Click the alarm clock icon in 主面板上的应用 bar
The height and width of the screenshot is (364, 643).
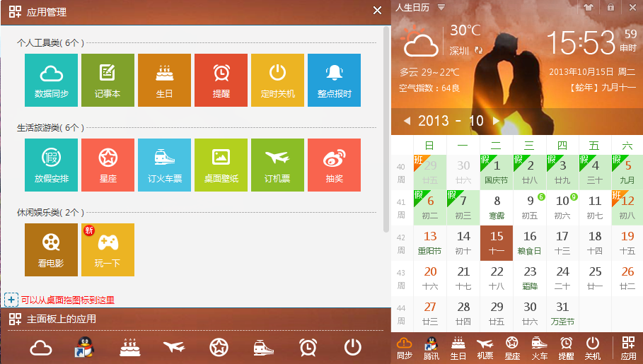coord(308,348)
